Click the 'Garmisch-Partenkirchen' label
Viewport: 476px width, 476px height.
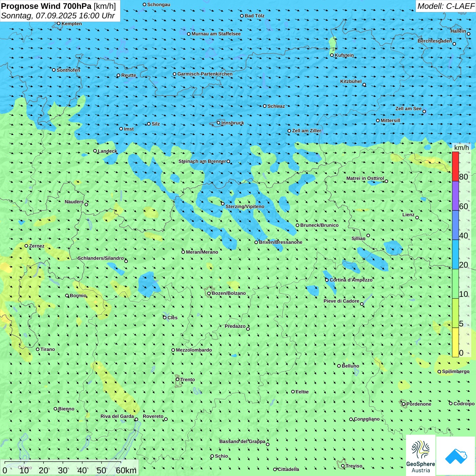pyautogui.click(x=205, y=74)
